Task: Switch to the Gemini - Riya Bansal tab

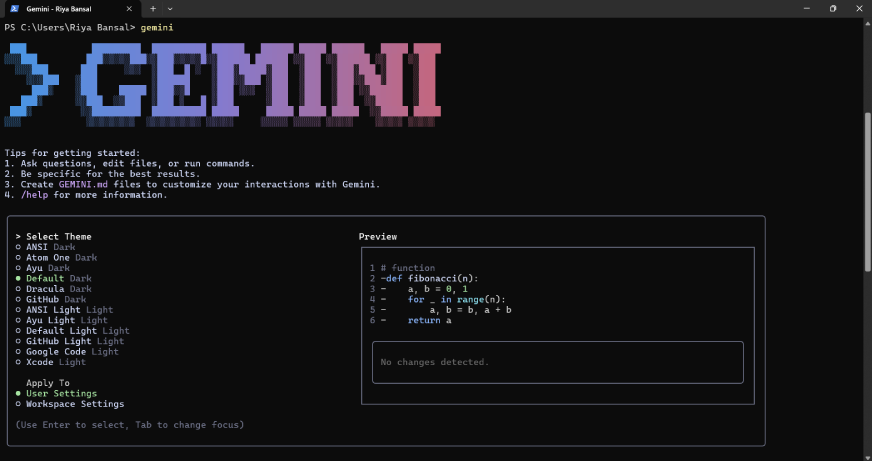Action: pyautogui.click(x=71, y=9)
